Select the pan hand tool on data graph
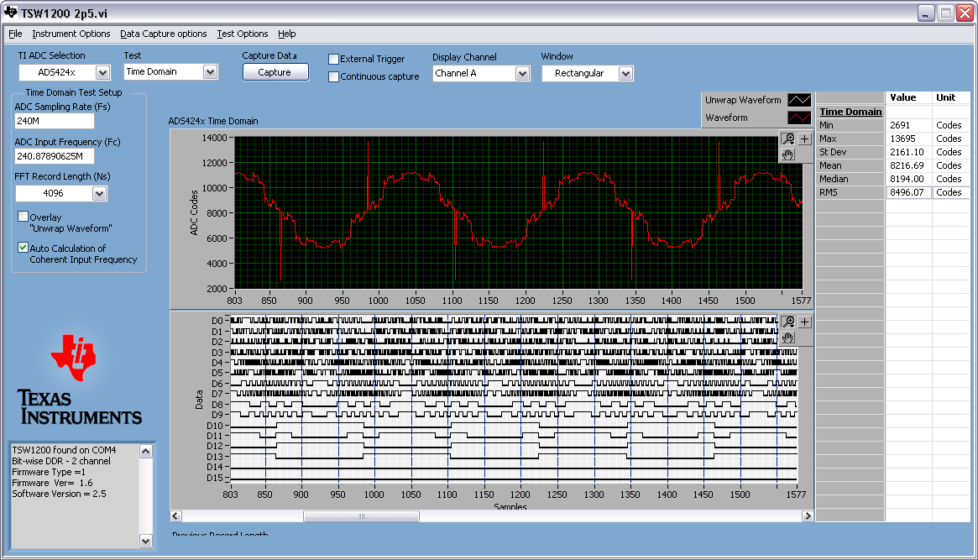 coord(788,338)
